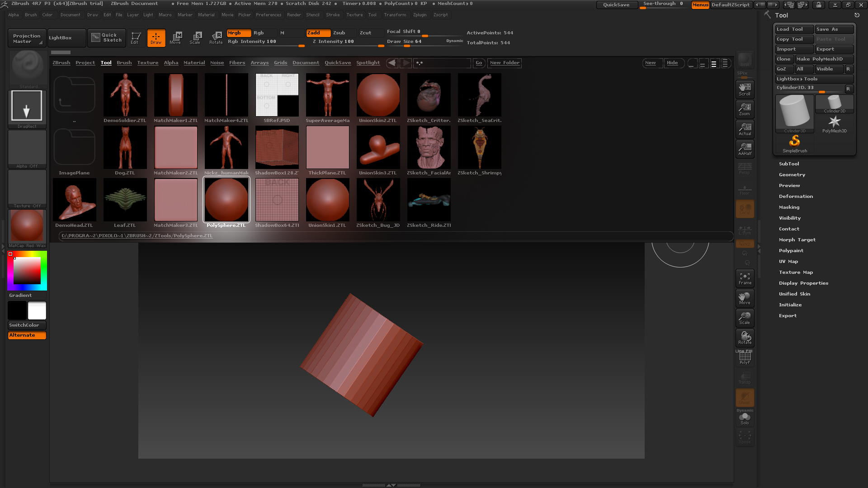Click the SwitchColor button
Image resolution: width=868 pixels, height=488 pixels.
[27, 325]
